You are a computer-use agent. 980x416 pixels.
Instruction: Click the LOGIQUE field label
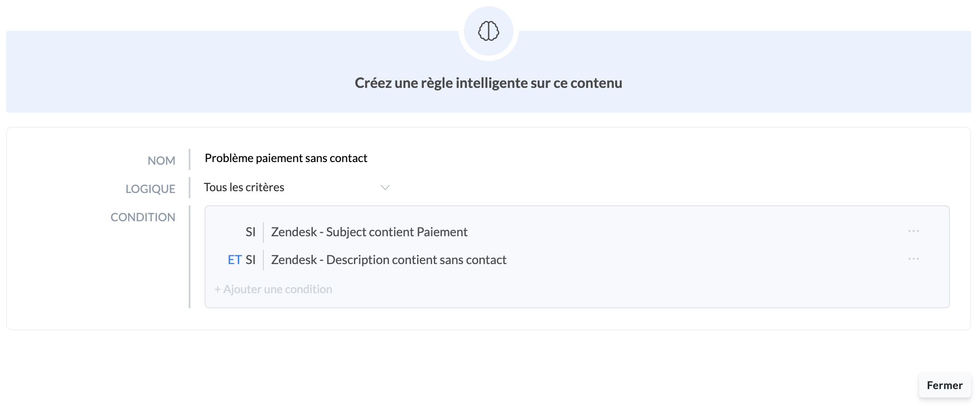(x=150, y=189)
